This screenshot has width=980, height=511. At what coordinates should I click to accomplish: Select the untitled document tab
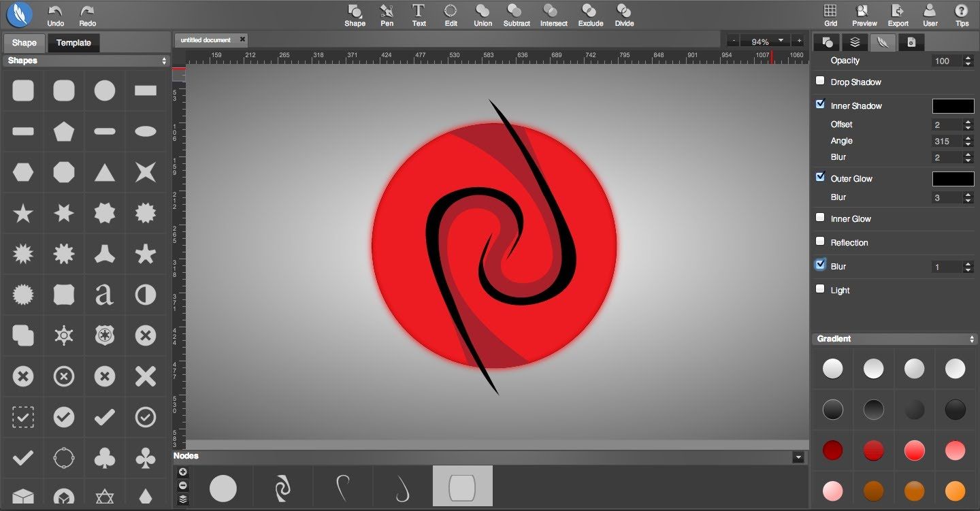tap(206, 39)
